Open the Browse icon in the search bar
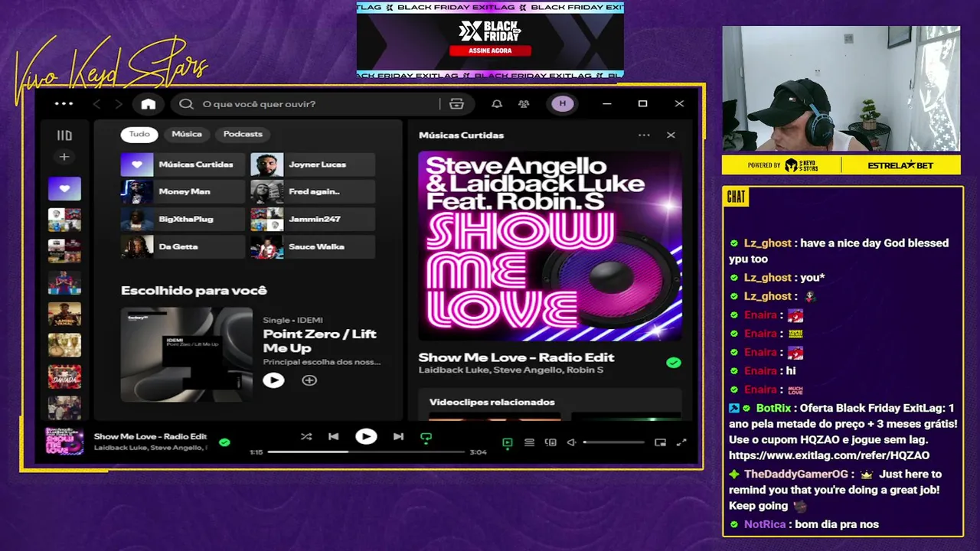 (457, 104)
